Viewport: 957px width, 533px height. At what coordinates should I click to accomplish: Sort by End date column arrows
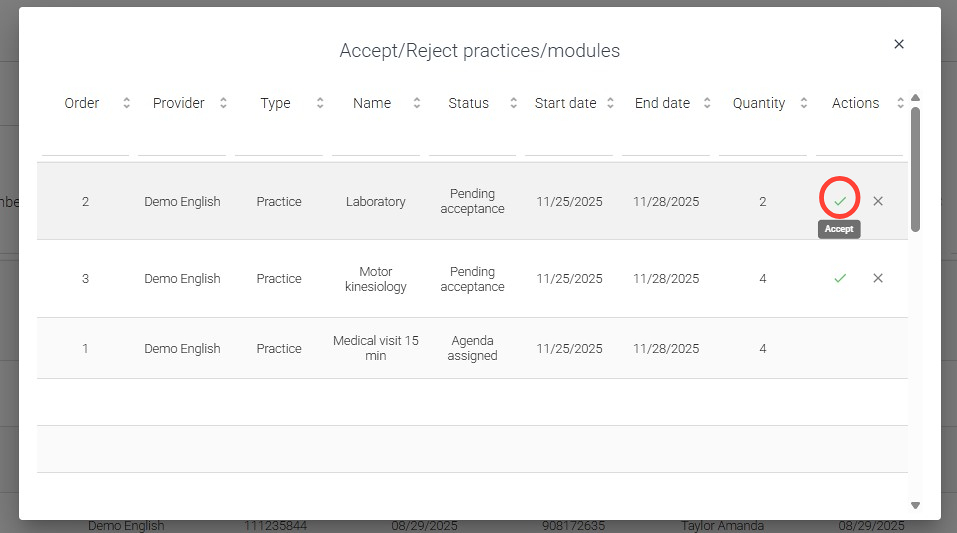click(707, 103)
